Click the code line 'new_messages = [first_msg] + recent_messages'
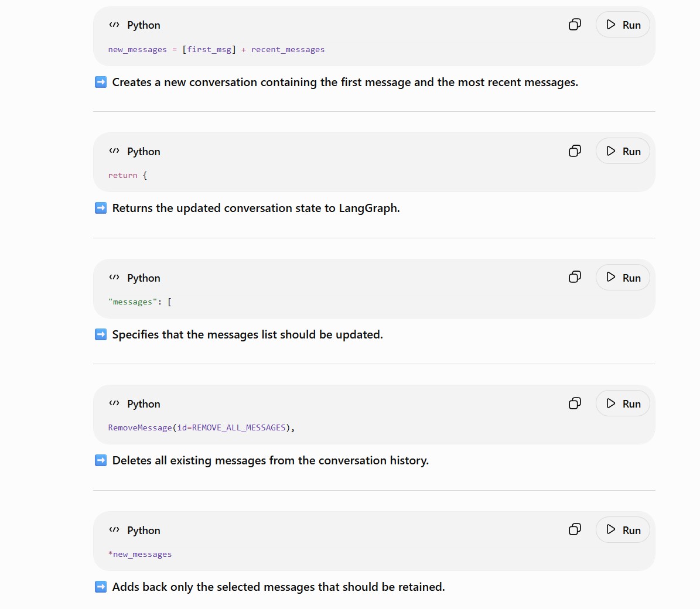Image resolution: width=700 pixels, height=609 pixels. point(216,50)
